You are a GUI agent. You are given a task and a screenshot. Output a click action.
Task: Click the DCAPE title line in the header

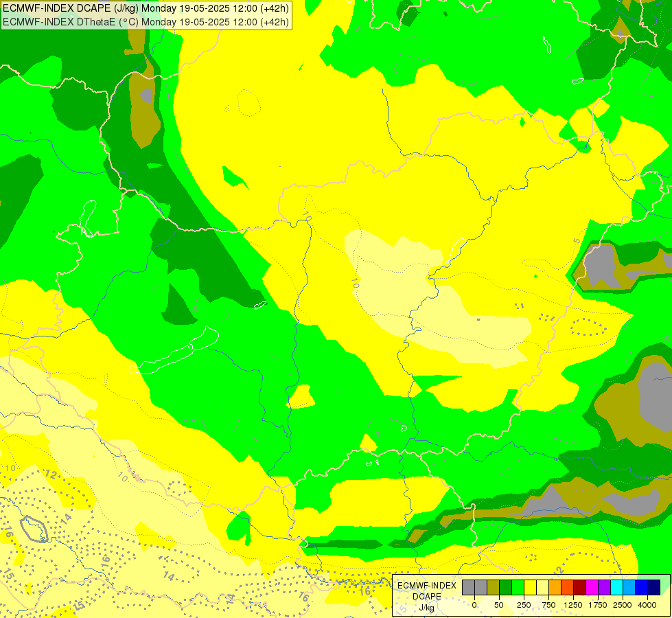point(146,8)
